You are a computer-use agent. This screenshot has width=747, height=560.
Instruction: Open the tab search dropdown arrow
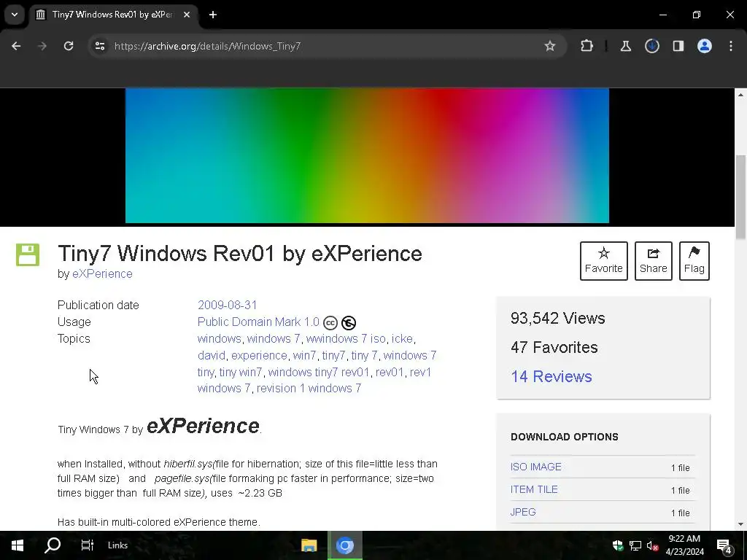[15, 15]
